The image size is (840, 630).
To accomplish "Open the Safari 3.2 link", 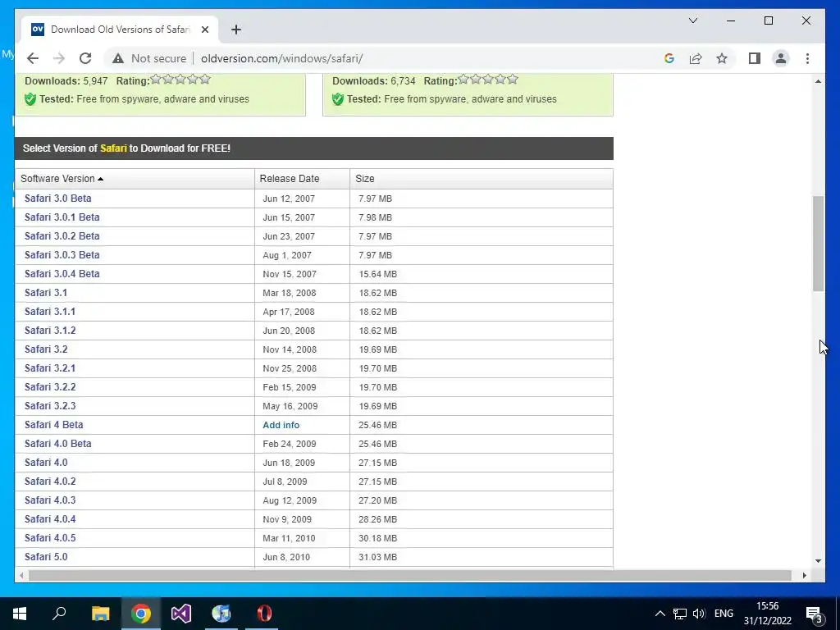I will click(46, 349).
